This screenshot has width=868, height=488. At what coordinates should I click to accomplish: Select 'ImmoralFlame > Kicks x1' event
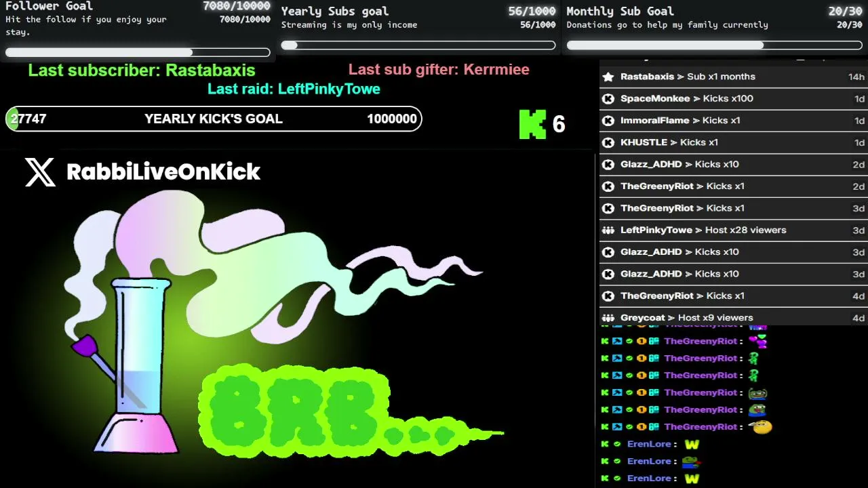click(x=734, y=121)
